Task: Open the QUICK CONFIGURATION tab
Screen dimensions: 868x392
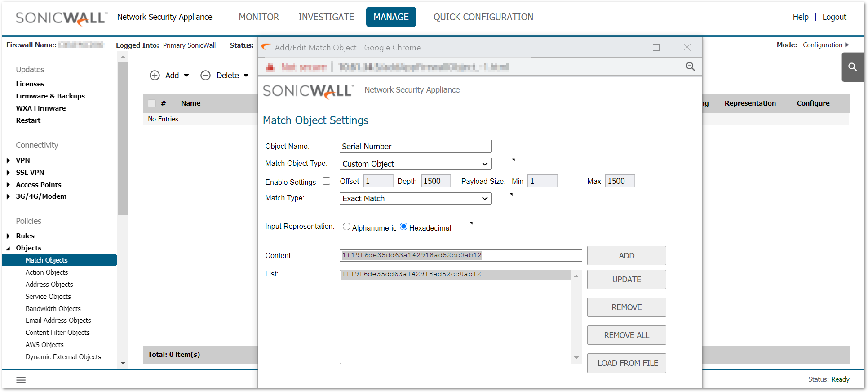Action: (x=483, y=17)
